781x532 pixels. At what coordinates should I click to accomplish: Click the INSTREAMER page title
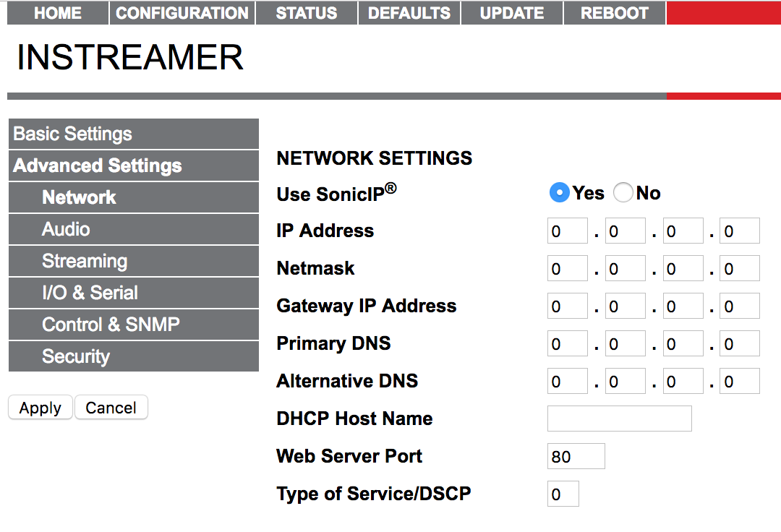tap(130, 56)
